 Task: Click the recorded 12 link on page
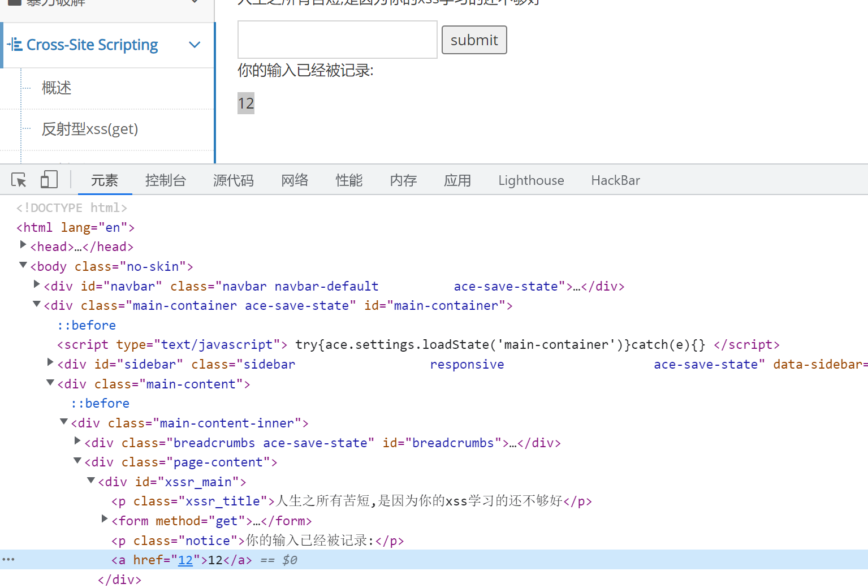click(246, 103)
